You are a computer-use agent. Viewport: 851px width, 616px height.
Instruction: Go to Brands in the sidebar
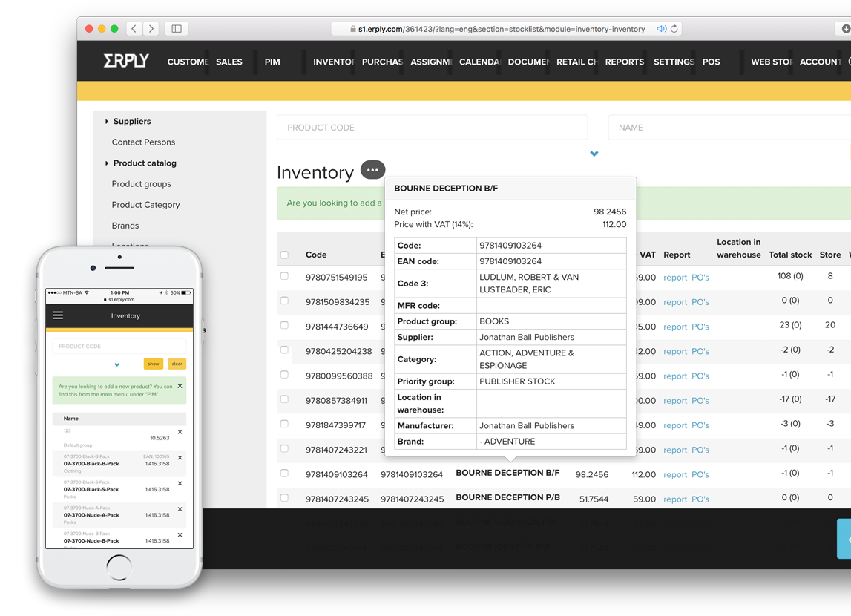(x=125, y=225)
